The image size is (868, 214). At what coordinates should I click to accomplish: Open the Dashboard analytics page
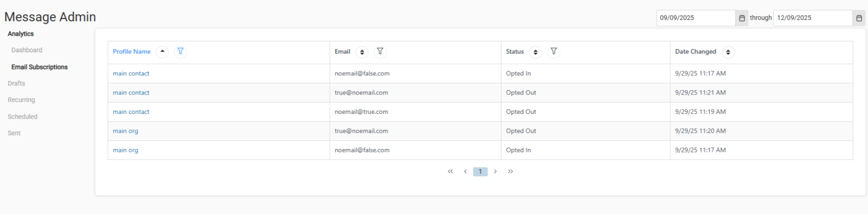[x=27, y=50]
